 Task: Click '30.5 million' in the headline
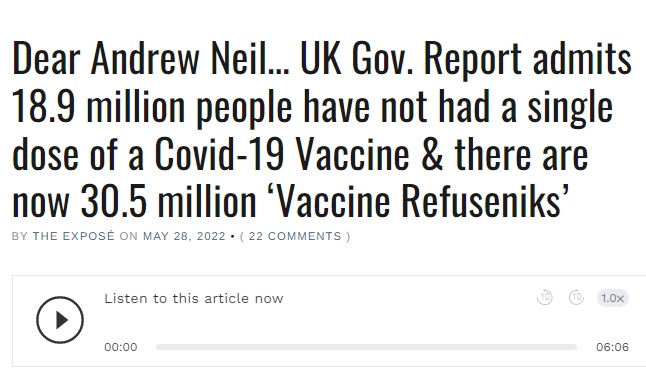(169, 201)
